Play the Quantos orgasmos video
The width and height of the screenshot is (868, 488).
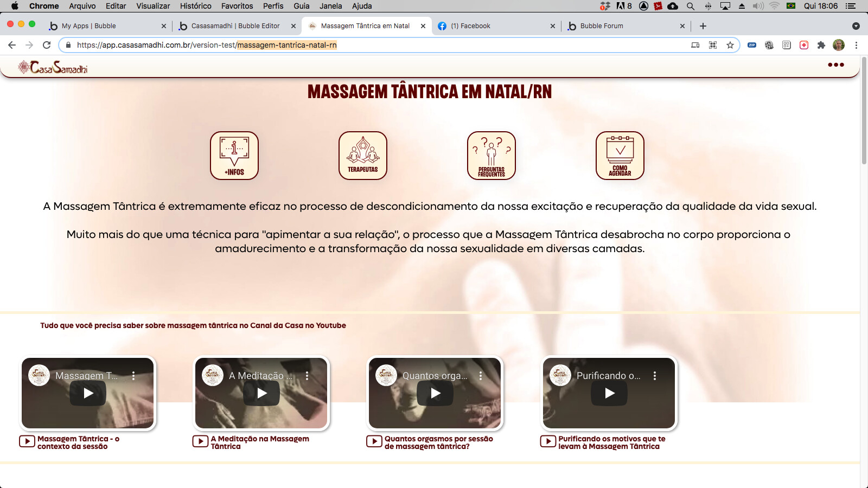click(x=435, y=393)
